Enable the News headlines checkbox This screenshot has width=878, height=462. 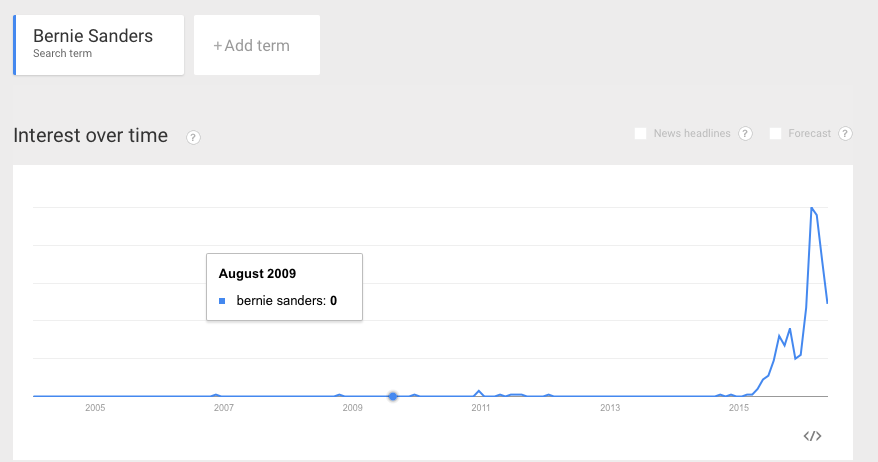[x=640, y=134]
